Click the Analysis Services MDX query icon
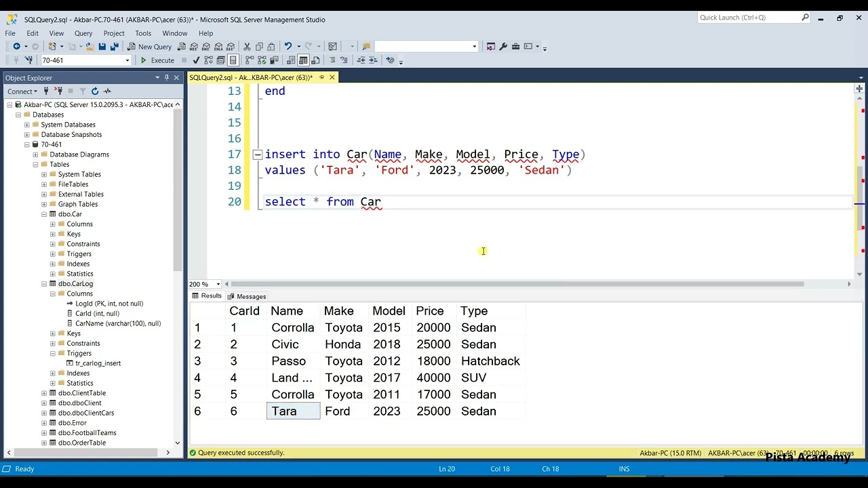Screen dimensions: 868x488 (194, 47)
